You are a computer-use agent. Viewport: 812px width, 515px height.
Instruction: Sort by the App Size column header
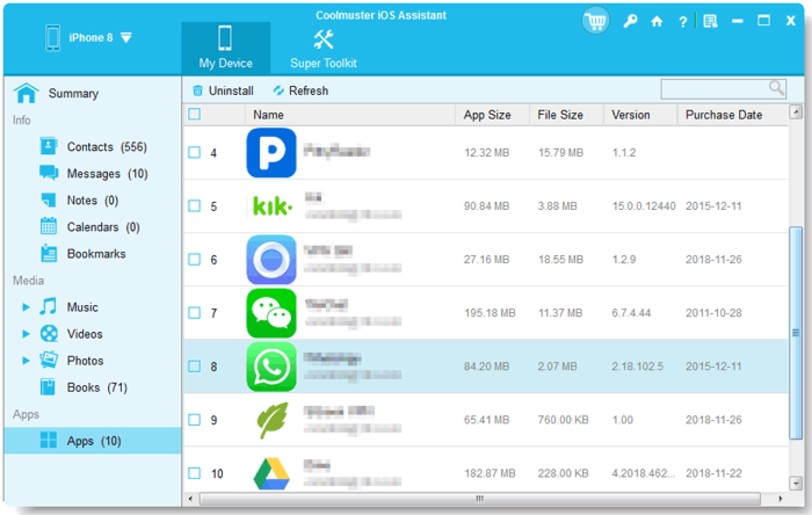493,115
